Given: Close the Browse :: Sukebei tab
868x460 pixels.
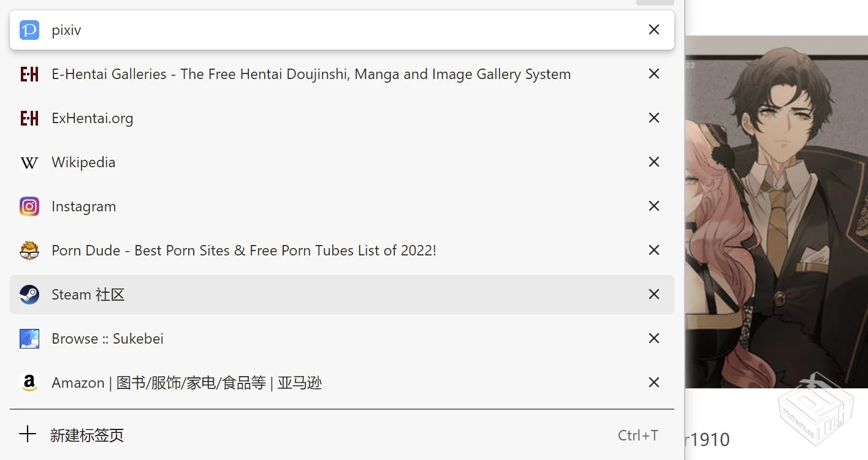Looking at the screenshot, I should click(654, 339).
